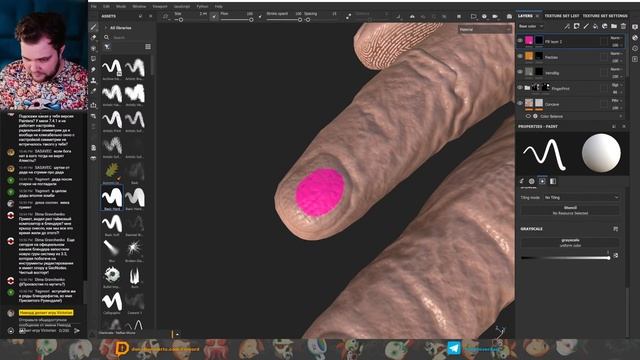The width and height of the screenshot is (640, 360).
Task: Open blend mode dropdown of FingerPrint layer
Action: pyautogui.click(x=616, y=85)
